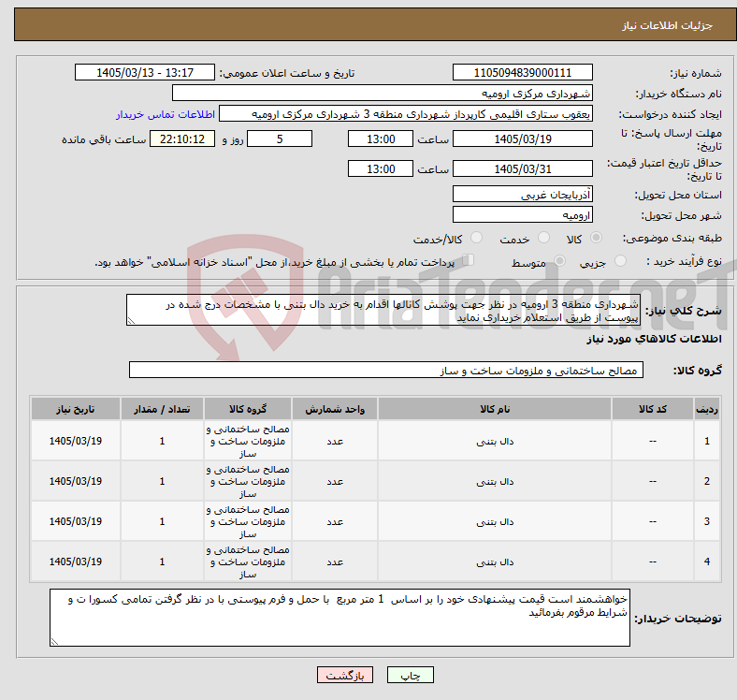Click دال بتنی in row 3

point(495,521)
